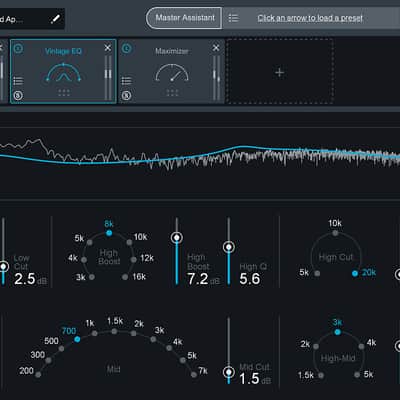Image resolution: width=400 pixels, height=400 pixels.
Task: Set High Cut frequency to 20k
Action: pyautogui.click(x=355, y=274)
